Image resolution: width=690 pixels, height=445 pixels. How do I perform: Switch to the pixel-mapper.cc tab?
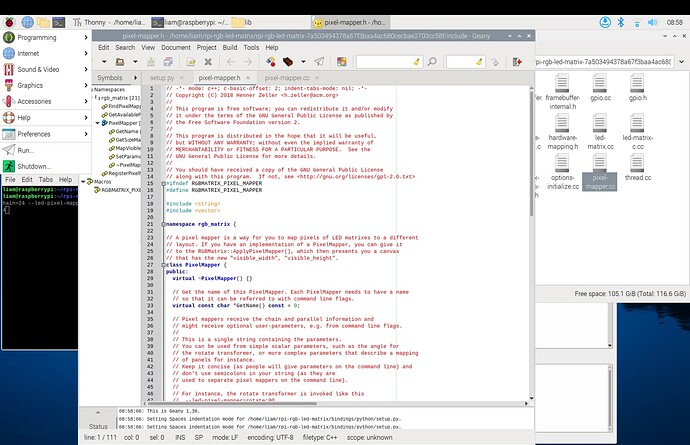pyautogui.click(x=287, y=78)
